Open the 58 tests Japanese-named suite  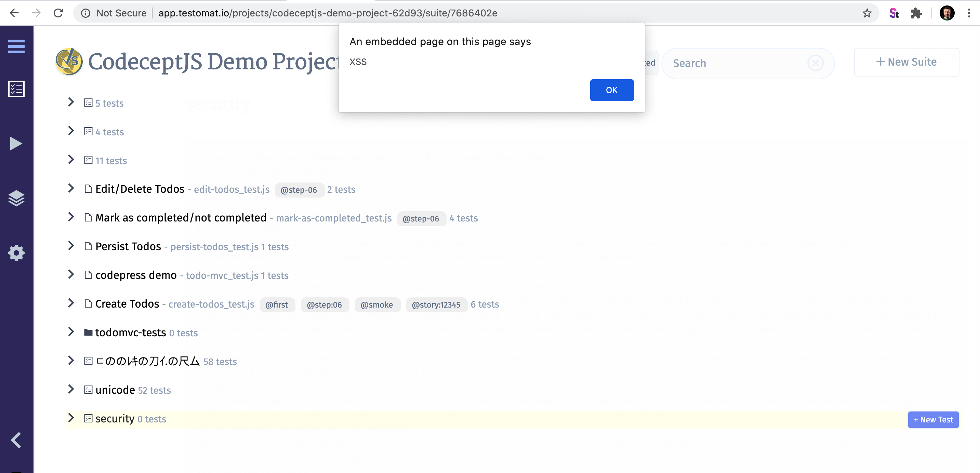pos(147,361)
